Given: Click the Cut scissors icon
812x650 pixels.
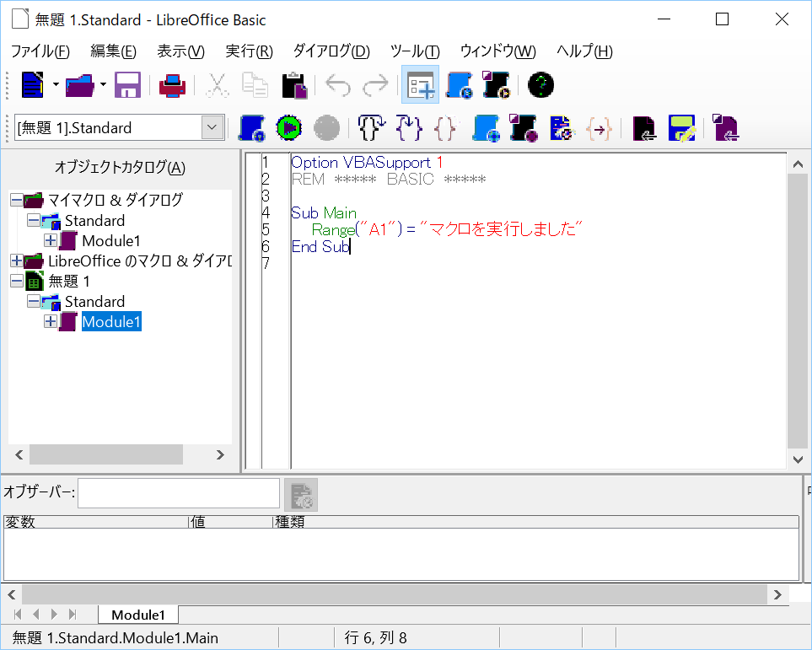Looking at the screenshot, I should click(217, 85).
